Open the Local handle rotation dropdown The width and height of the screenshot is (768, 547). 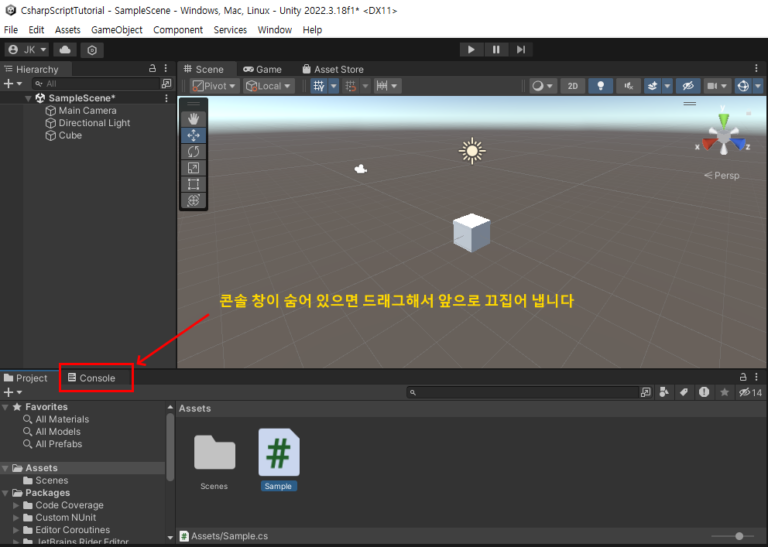point(269,86)
